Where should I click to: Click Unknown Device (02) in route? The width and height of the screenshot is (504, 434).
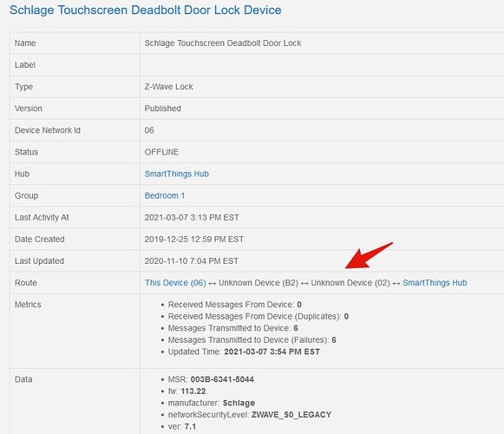point(350,283)
